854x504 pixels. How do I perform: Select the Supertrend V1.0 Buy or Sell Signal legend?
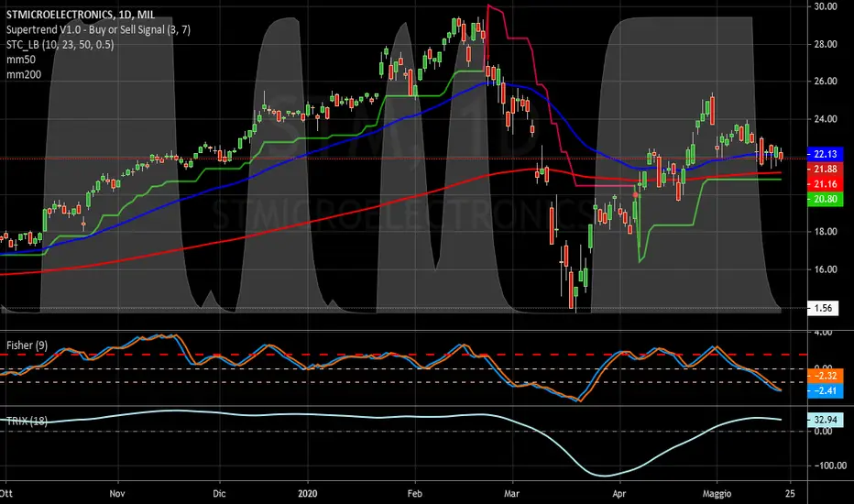99,29
